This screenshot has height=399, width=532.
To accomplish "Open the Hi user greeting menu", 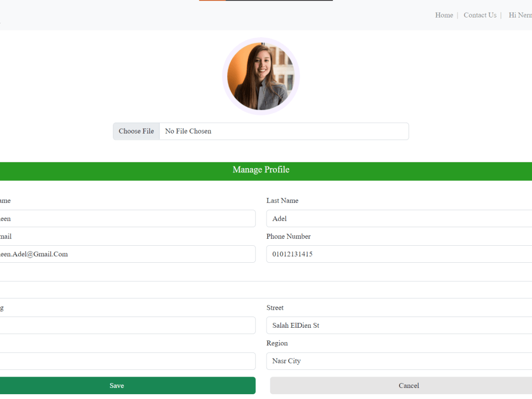I will coord(520,15).
